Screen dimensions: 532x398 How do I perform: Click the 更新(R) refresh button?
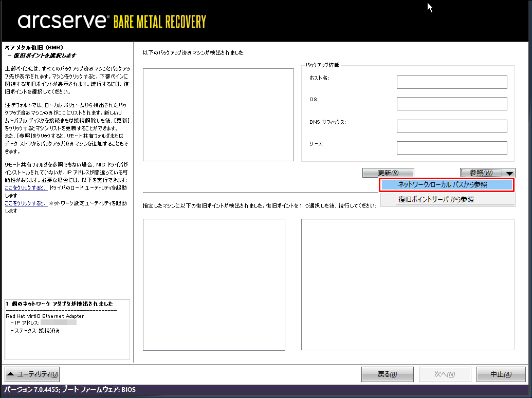(388, 173)
